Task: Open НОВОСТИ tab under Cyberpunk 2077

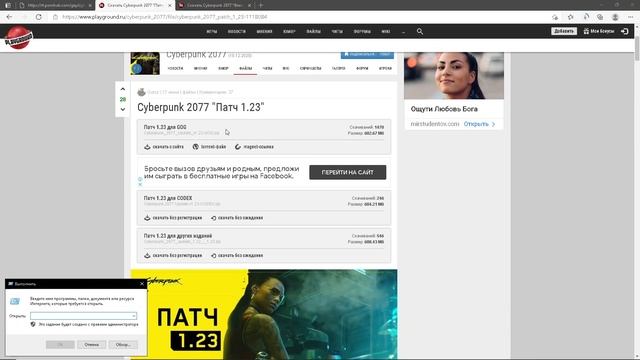Action: 176,68
